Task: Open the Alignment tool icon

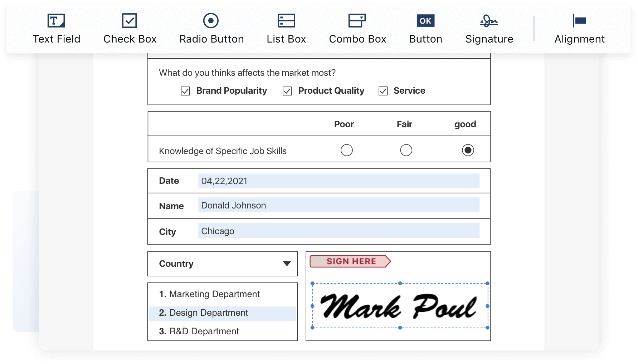Action: click(579, 21)
